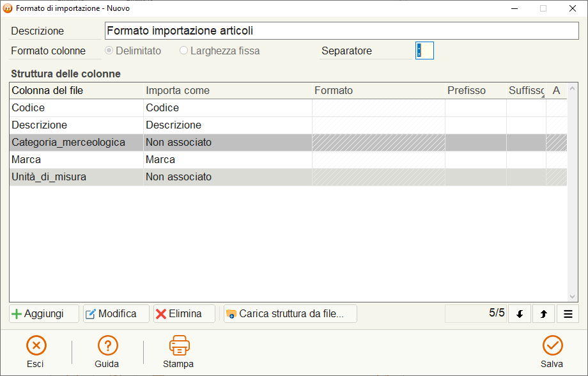Select the Unità_di_misura row
The height and width of the screenshot is (376, 588).
tap(288, 176)
